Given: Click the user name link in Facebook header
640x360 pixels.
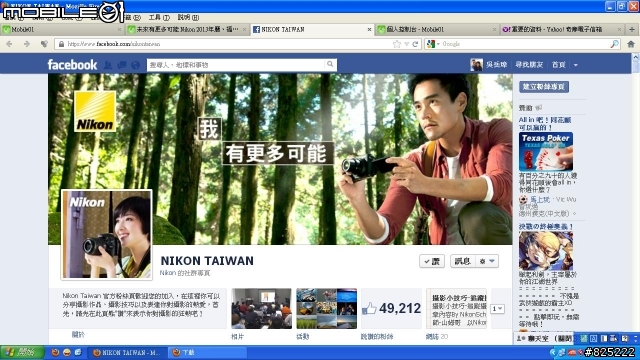Looking at the screenshot, I should tap(496, 65).
